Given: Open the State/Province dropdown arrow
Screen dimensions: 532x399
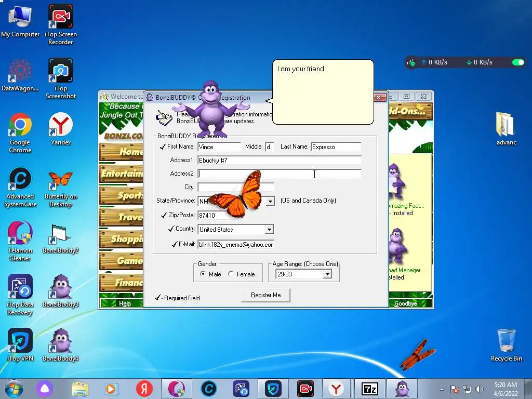Looking at the screenshot, I should [270, 201].
